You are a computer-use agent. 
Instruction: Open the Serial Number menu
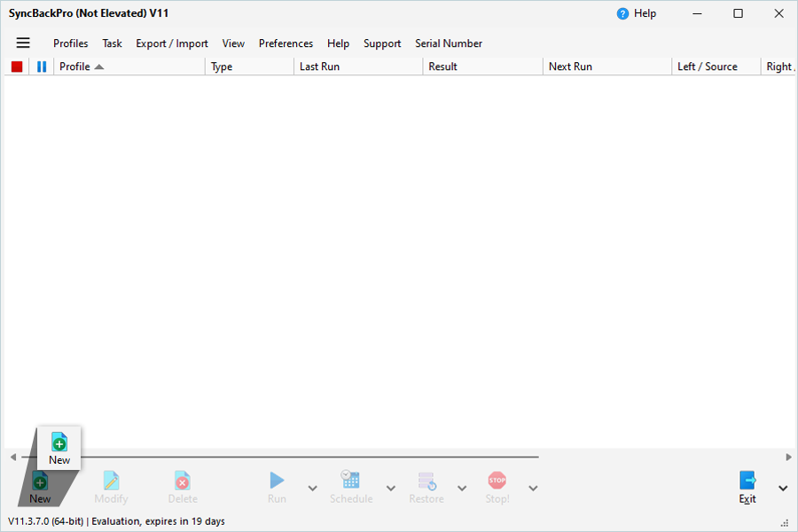449,43
